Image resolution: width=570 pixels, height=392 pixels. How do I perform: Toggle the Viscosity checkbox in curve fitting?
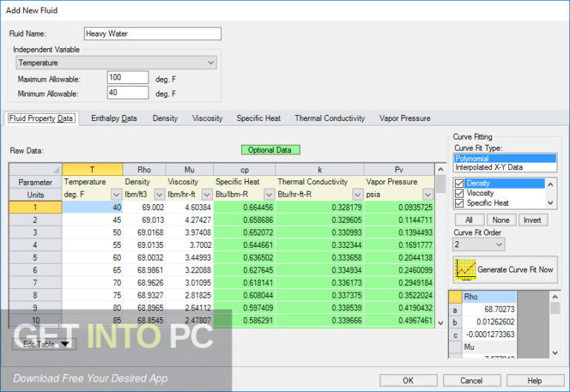459,193
